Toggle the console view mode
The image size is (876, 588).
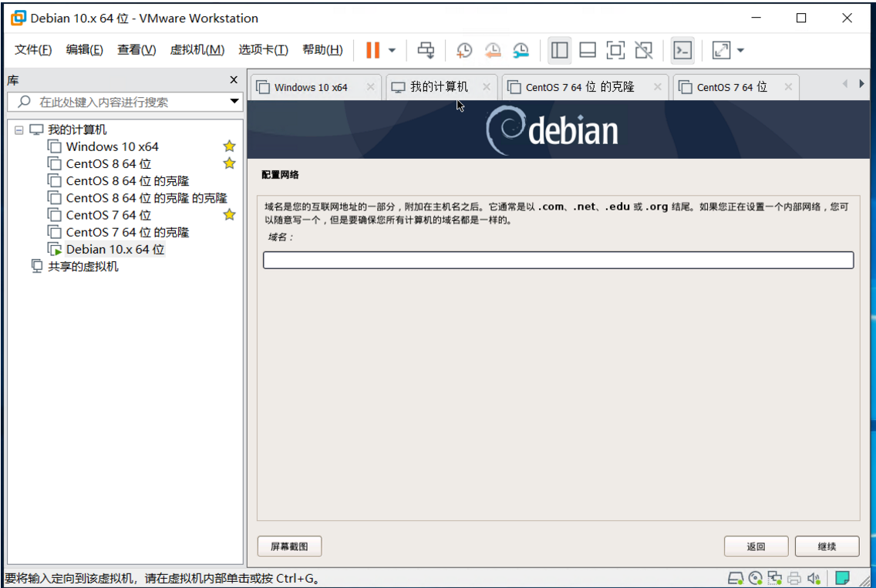point(682,50)
